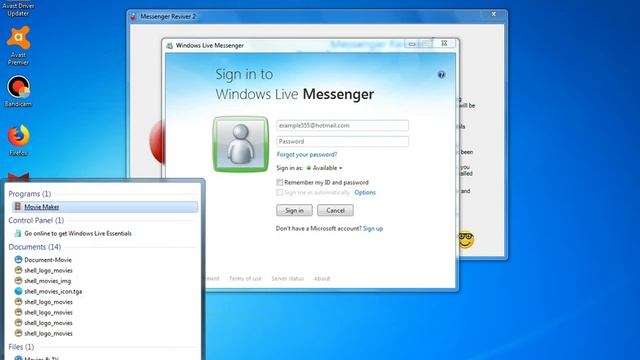Minimize the Windows Live Messenger window
The height and width of the screenshot is (360, 640).
(412, 44)
